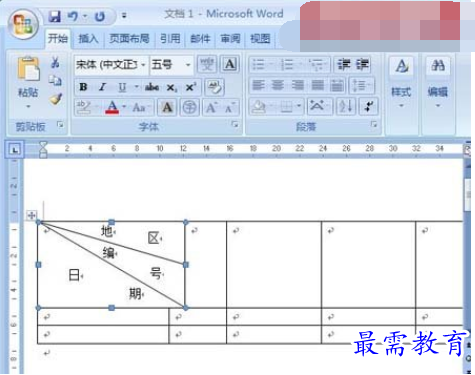475x375 pixels.
Task: Copy the selection
Action: coord(55,80)
